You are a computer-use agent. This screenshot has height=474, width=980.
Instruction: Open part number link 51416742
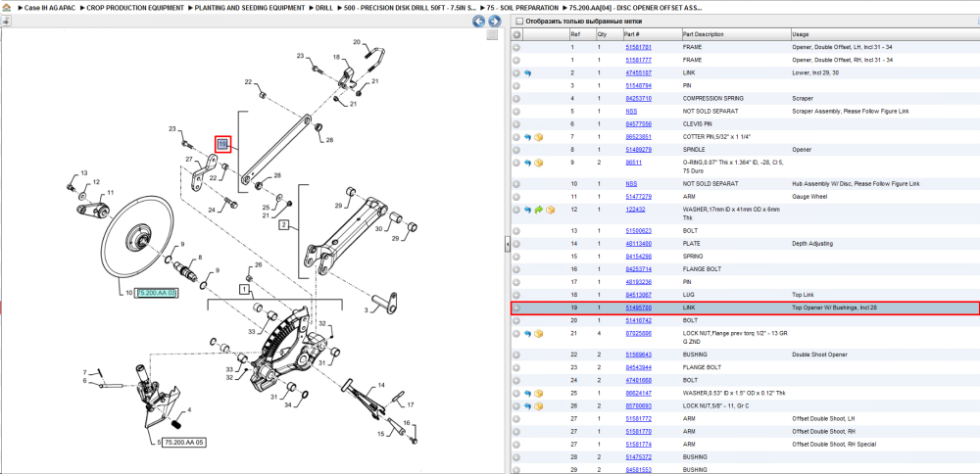click(638, 320)
